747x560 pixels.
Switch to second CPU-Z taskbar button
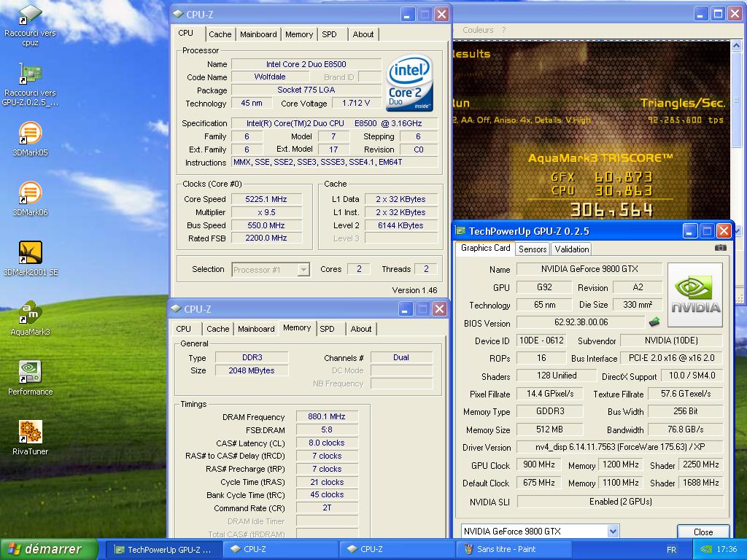[x=398, y=550]
